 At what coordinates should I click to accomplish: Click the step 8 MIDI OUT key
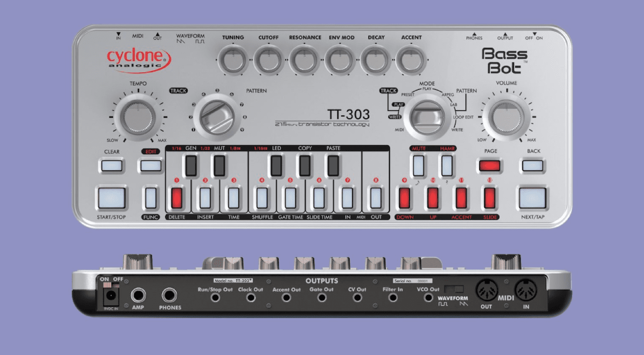click(376, 198)
